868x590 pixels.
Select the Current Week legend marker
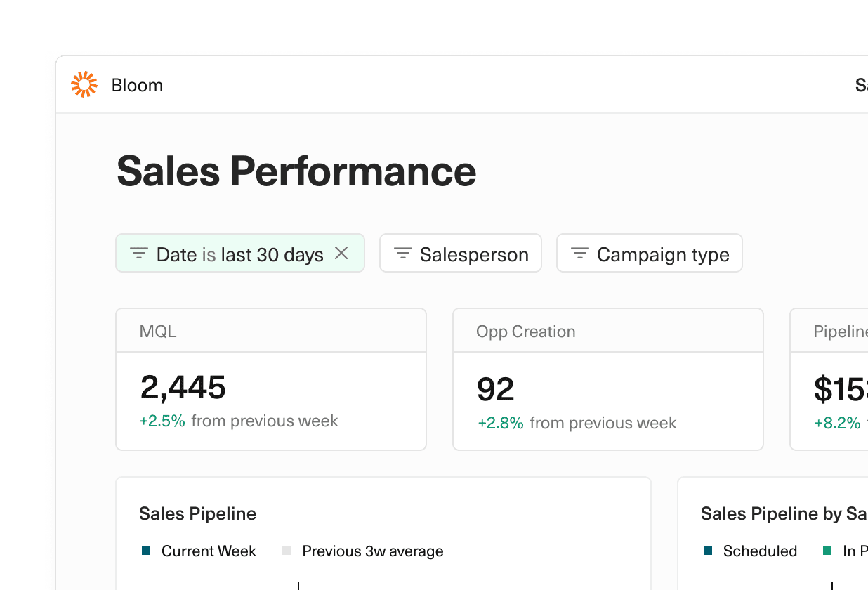coord(145,551)
